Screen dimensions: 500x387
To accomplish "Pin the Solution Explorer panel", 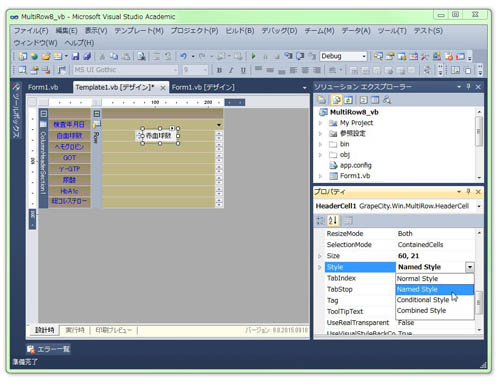I will pyautogui.click(x=468, y=87).
